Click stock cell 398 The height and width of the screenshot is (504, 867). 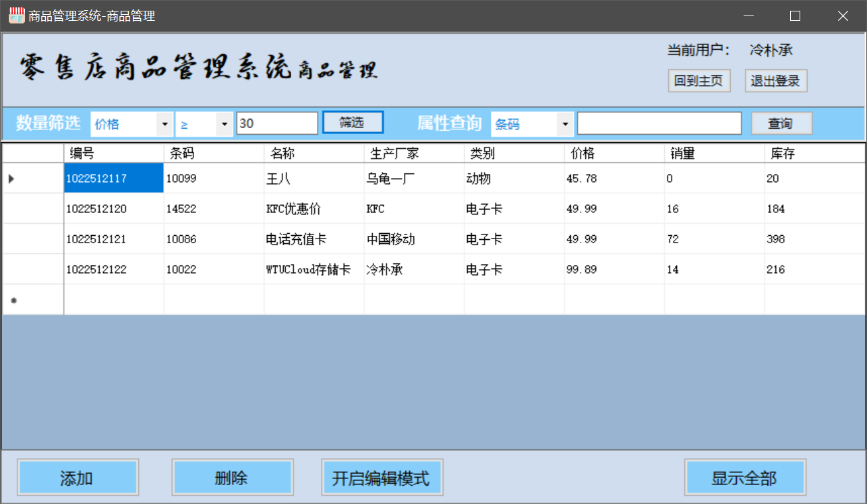815,239
